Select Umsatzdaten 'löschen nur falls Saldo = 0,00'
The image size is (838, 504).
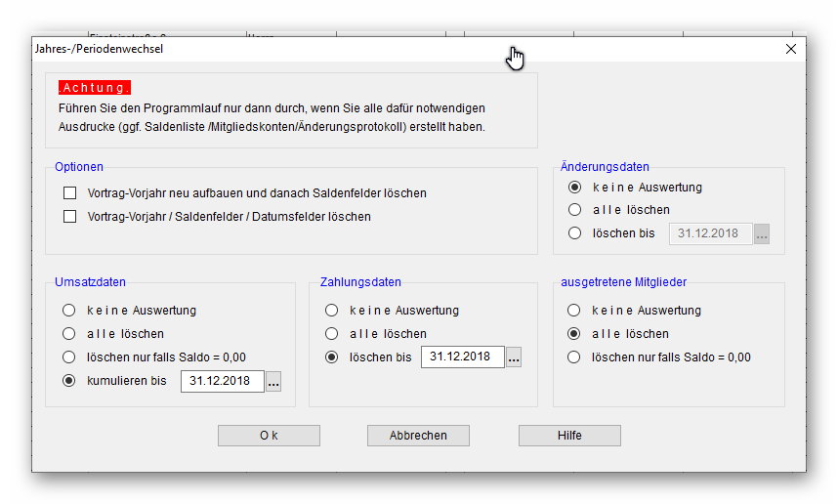68,357
